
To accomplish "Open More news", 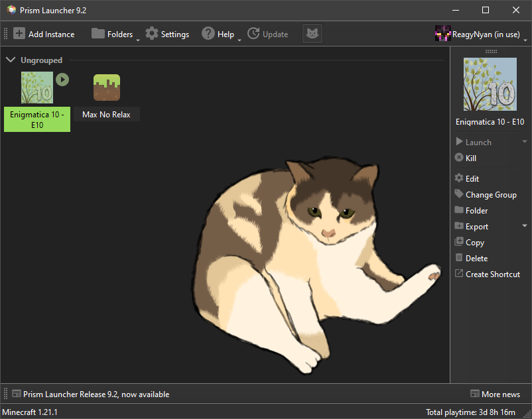I will 500,394.
